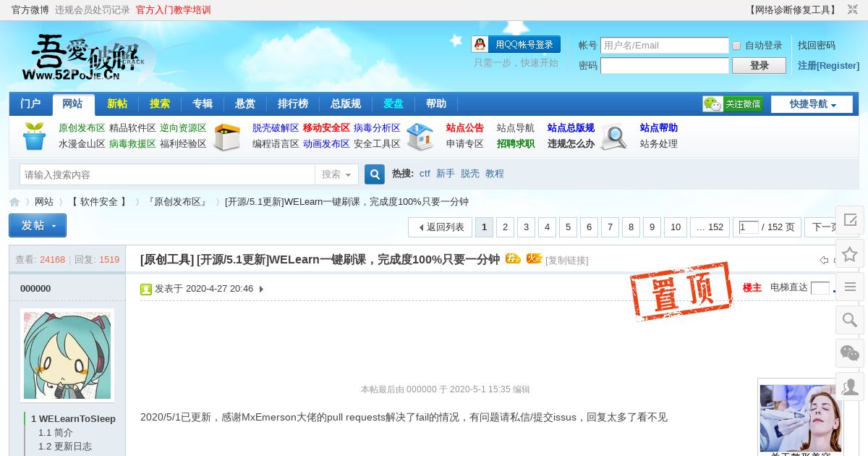
Task: Open the list menu sidebar icon
Action: (x=850, y=287)
